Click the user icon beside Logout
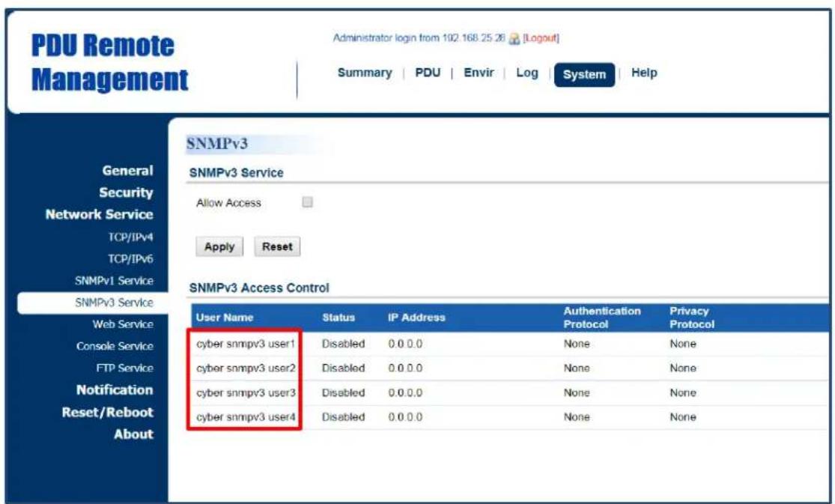Image resolution: width=835 pixels, height=504 pixels. (x=514, y=39)
